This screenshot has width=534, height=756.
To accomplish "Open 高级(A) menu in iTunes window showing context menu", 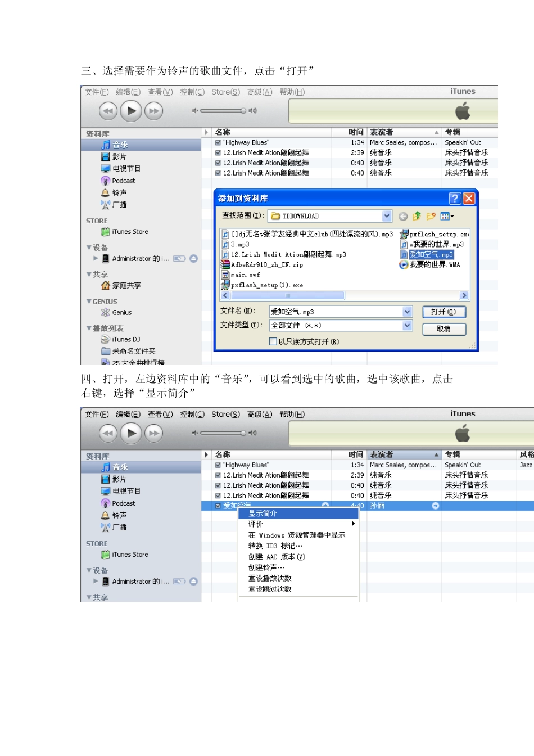I will tap(260, 415).
